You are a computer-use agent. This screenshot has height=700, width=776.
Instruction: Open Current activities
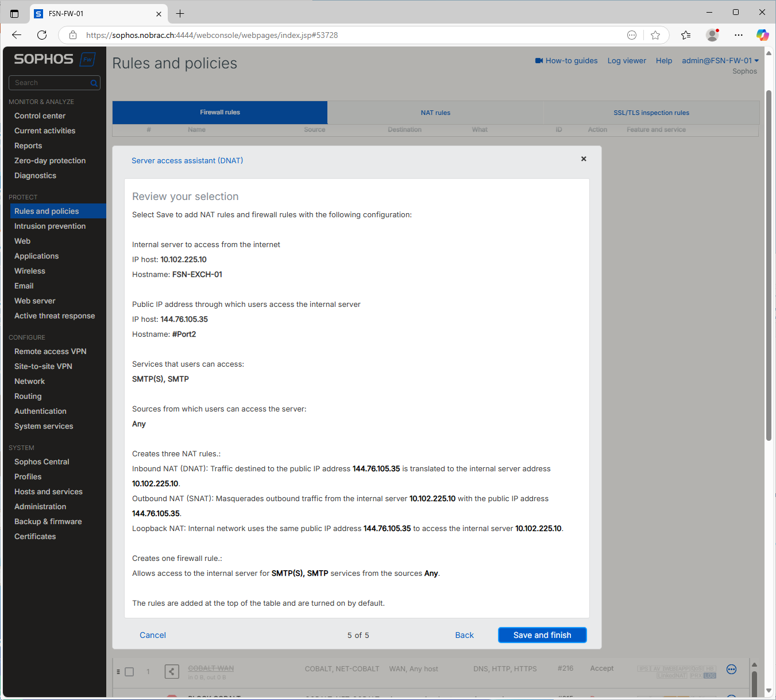pyautogui.click(x=45, y=130)
